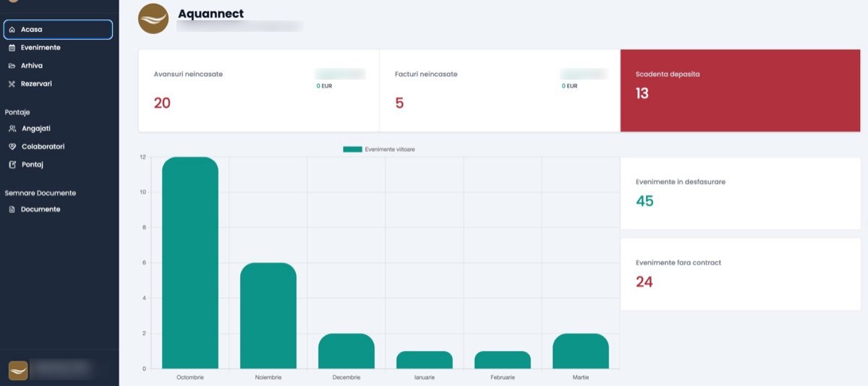Click the user avatar at sidebar bottom
Viewport: 868px width, 386px height.
18,370
